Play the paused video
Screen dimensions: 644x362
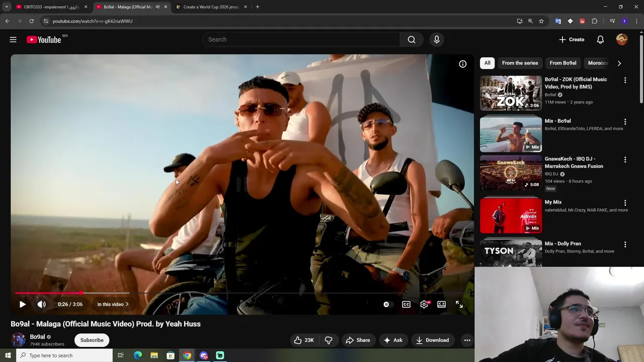tap(23, 304)
